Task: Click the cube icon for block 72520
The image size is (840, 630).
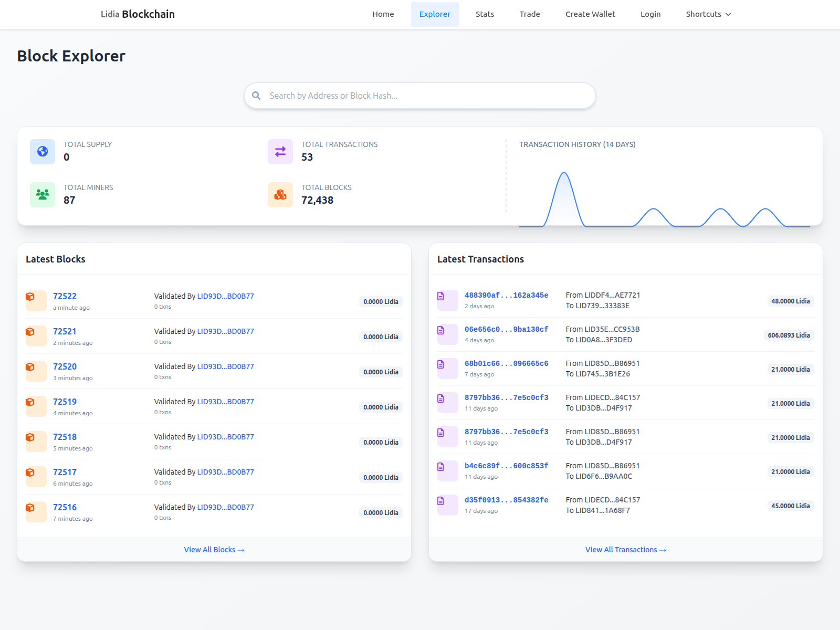Action: coord(30,367)
